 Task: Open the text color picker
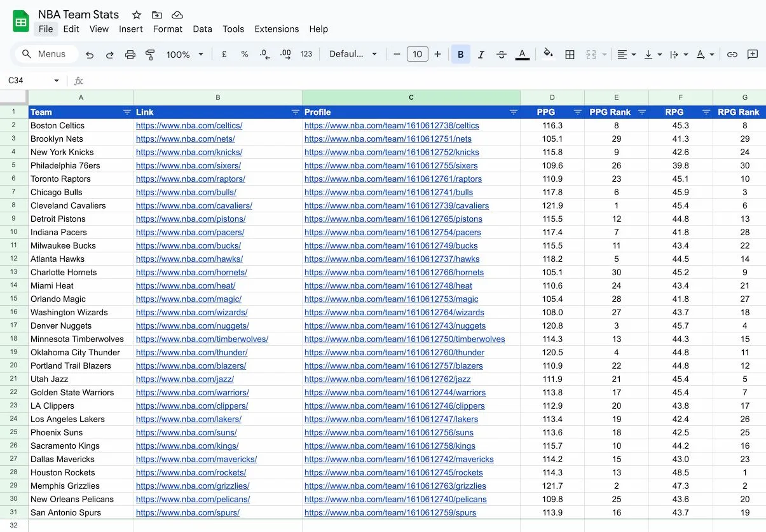(x=522, y=54)
